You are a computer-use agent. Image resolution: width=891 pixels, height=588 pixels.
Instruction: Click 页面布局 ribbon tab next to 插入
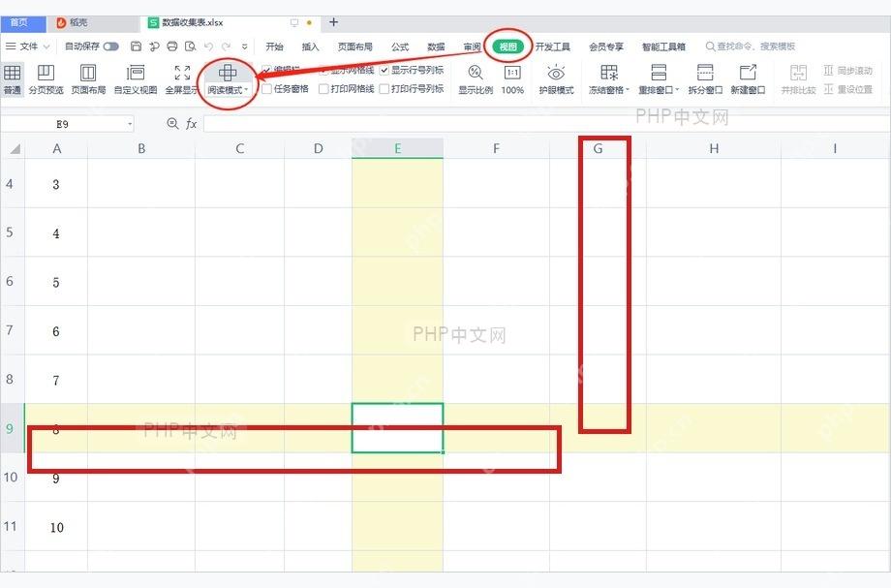pos(355,46)
